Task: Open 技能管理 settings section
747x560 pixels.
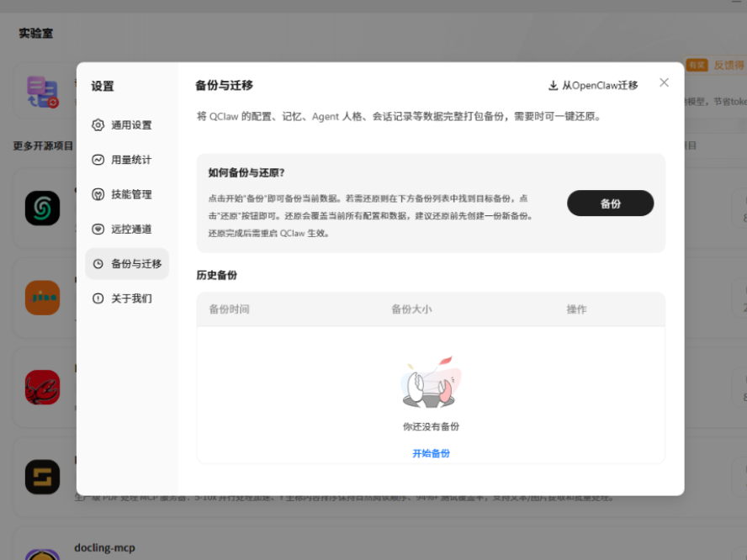Action: 127,194
